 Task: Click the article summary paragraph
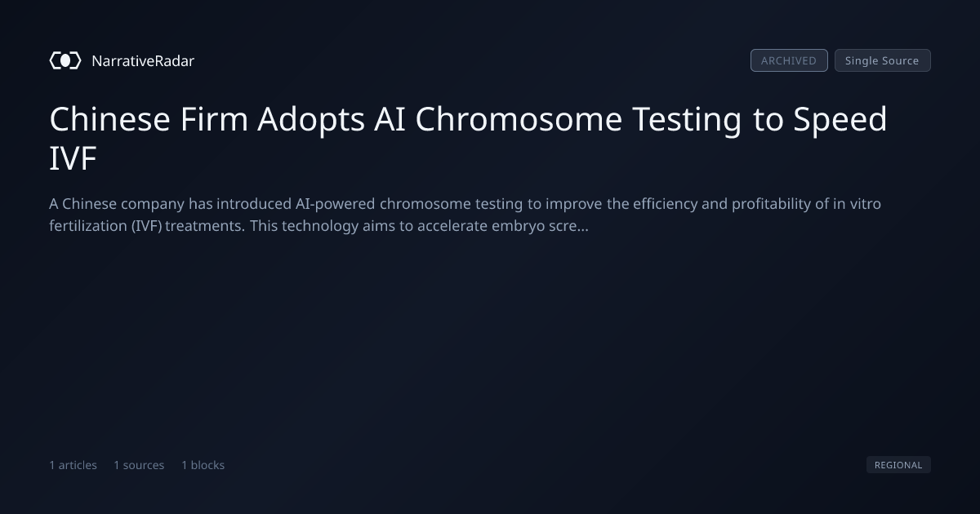pos(465,215)
